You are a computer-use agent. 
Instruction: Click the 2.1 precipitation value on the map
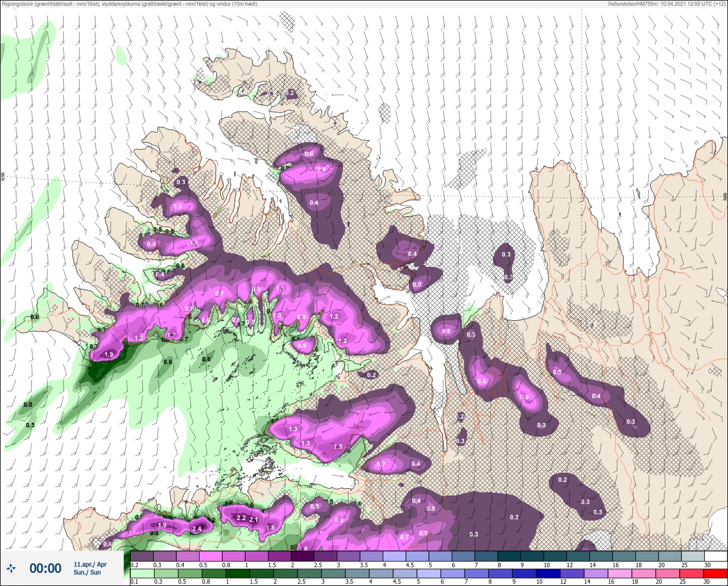pos(254,519)
